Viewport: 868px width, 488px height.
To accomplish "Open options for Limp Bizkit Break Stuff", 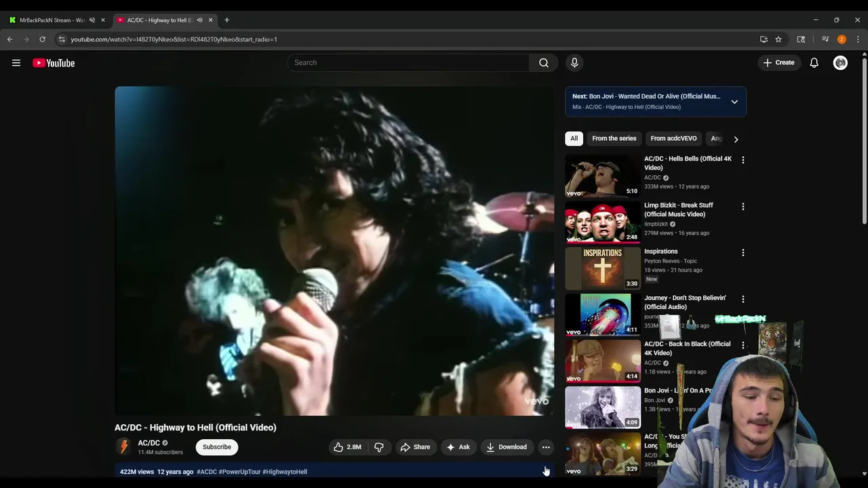I will tap(743, 206).
